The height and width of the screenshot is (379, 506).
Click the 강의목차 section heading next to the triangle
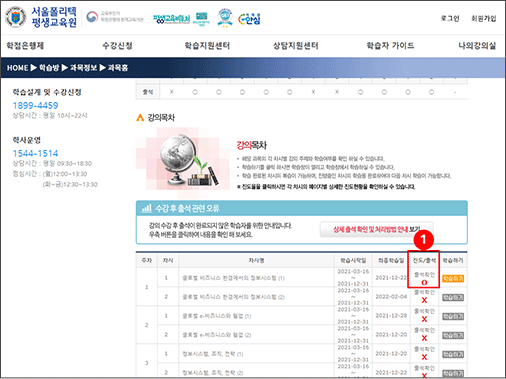coord(161,117)
